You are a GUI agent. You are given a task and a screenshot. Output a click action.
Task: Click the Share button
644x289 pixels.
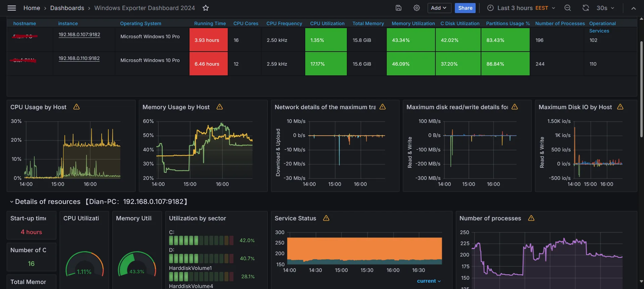[x=465, y=8]
